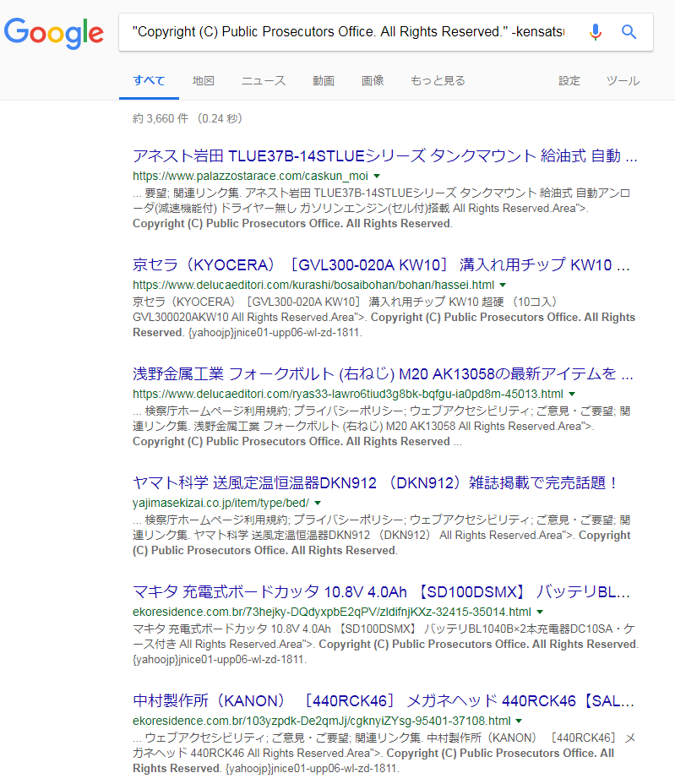Switch to the ニュース tab
Screen dimensions: 675x784
264,80
